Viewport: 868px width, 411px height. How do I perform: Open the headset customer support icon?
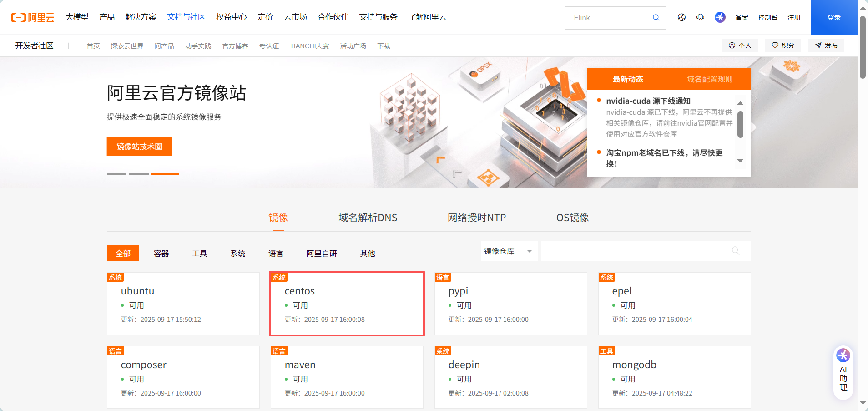(700, 17)
